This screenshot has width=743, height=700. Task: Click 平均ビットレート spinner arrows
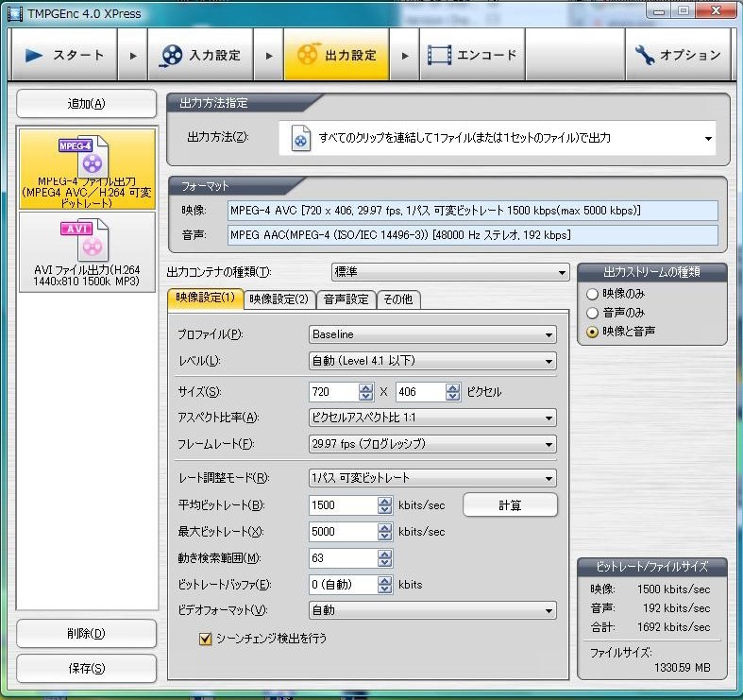(385, 505)
